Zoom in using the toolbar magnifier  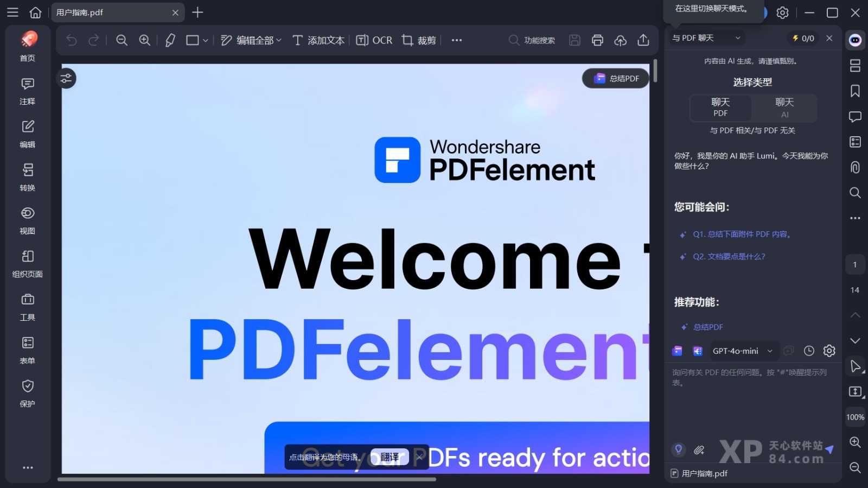[x=144, y=40]
